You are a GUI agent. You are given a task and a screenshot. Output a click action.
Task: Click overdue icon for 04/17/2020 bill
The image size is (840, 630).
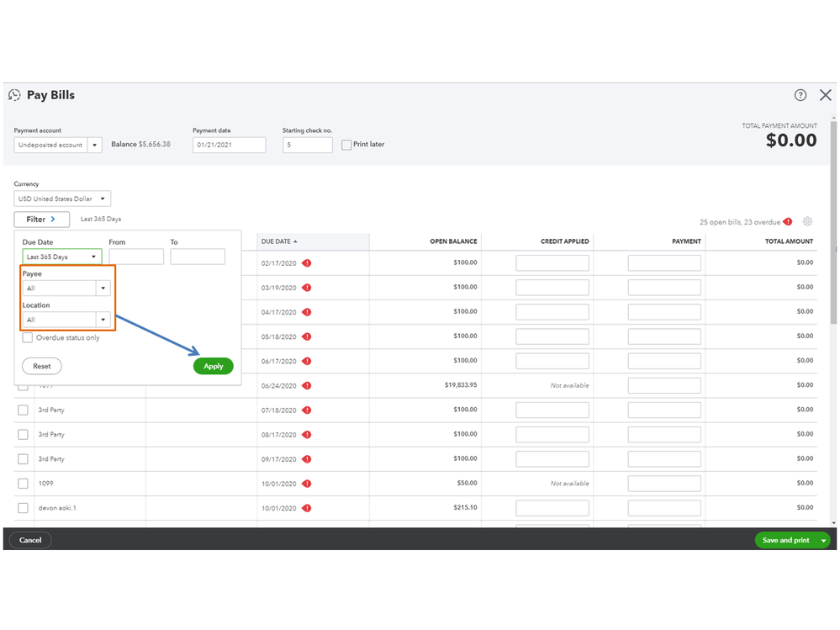pyautogui.click(x=306, y=312)
